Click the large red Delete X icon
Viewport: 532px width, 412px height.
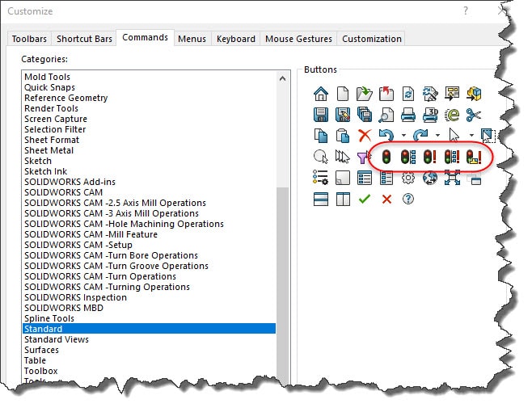pyautogui.click(x=365, y=136)
